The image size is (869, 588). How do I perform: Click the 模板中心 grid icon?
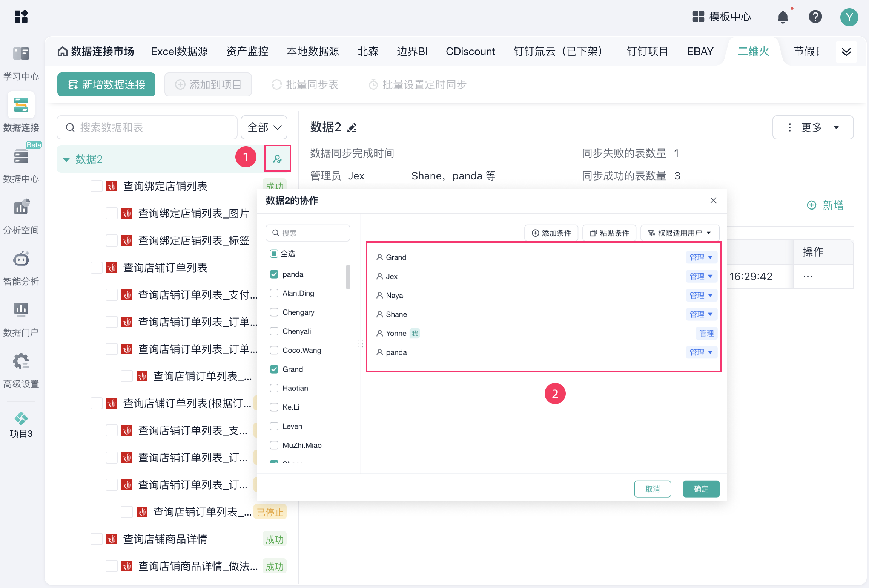tap(698, 17)
